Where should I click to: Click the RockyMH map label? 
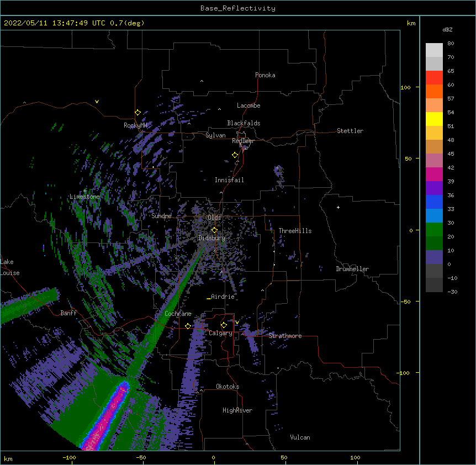click(135, 125)
